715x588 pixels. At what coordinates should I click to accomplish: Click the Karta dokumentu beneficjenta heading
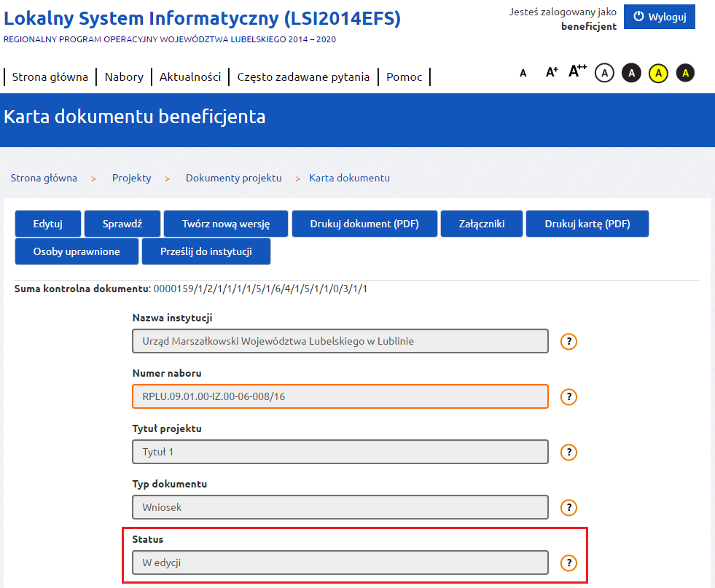tap(135, 117)
